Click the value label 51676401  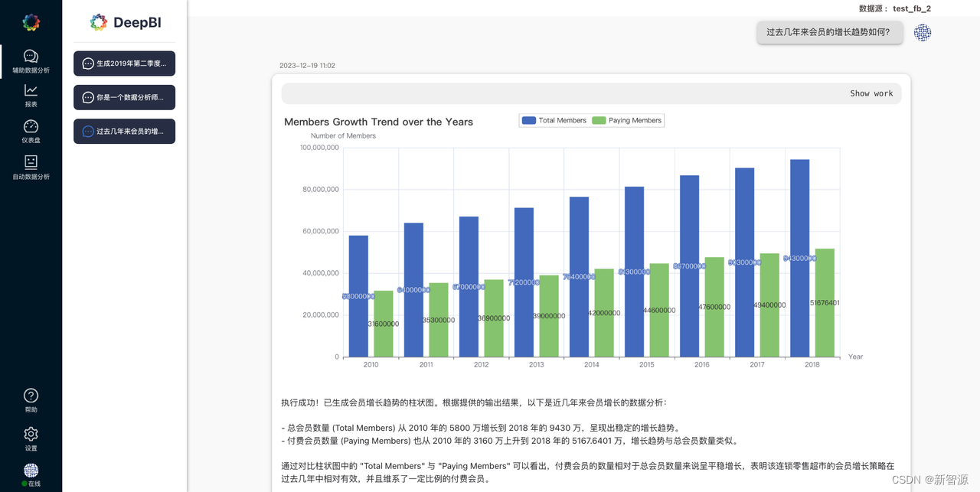click(825, 303)
